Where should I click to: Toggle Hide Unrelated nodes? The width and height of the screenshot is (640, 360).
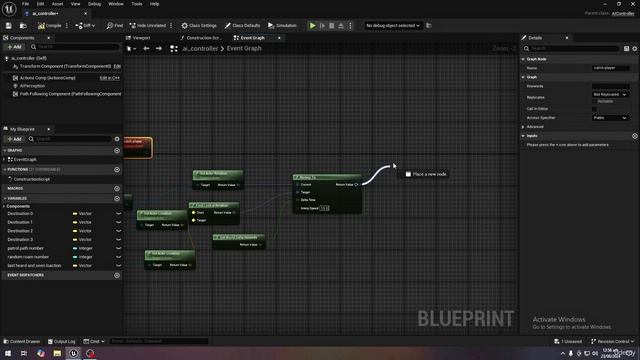[x=148, y=26]
